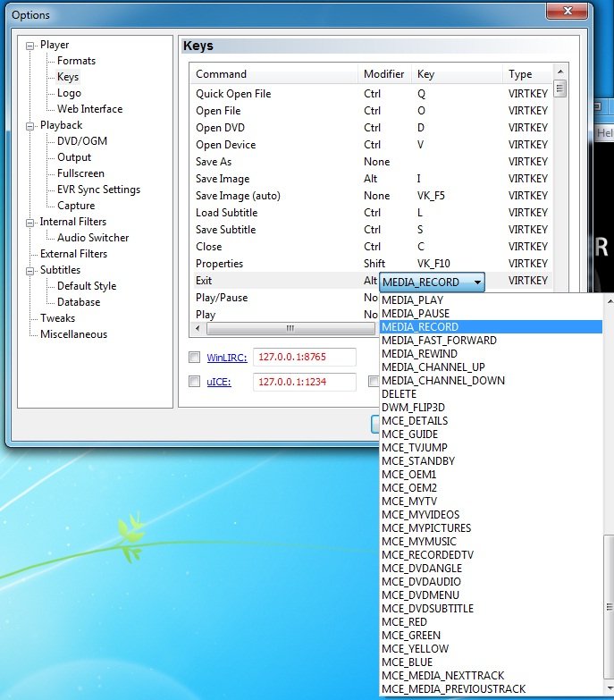
Task: Sort by the Modifier column header
Action: (384, 74)
